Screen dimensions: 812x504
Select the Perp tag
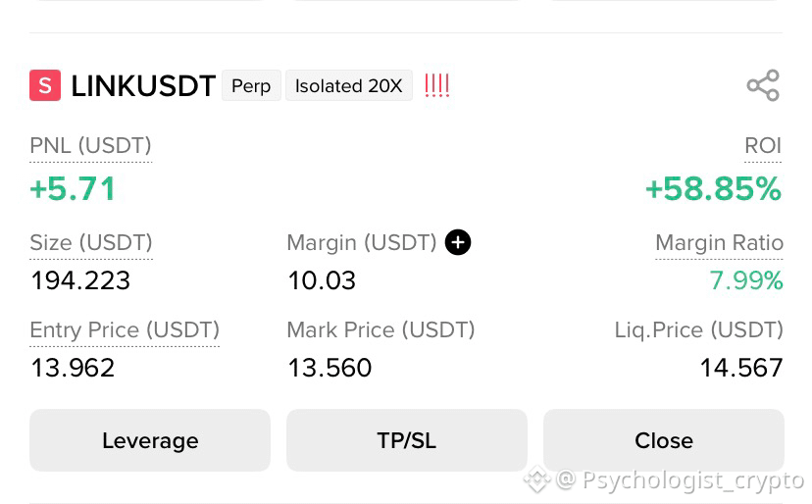click(x=251, y=85)
